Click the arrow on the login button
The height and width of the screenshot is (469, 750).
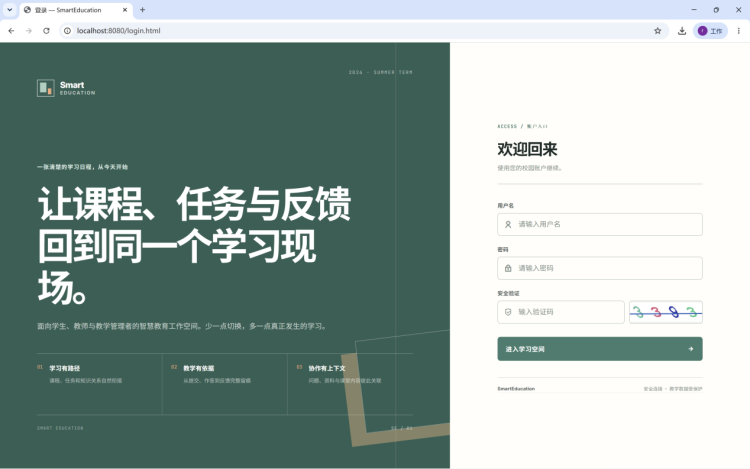(x=691, y=349)
